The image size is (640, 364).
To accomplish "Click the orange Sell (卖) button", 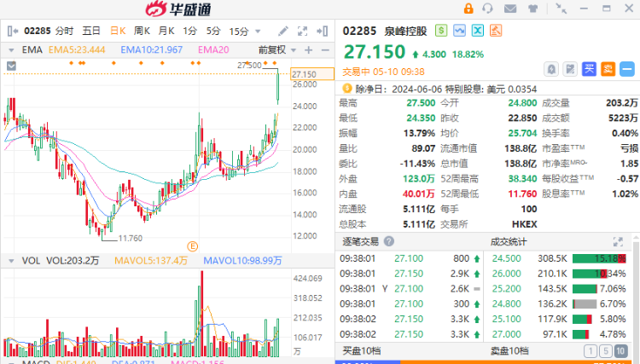I will click(608, 69).
